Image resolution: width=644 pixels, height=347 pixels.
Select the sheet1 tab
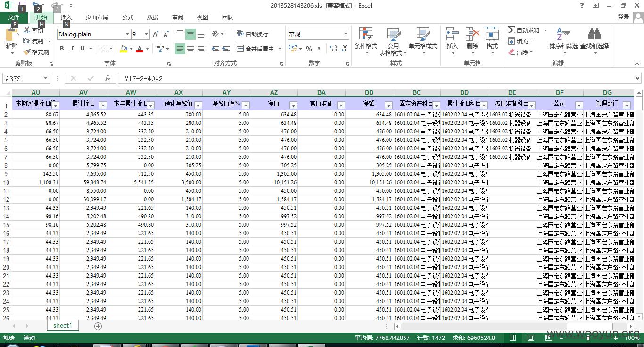63,326
